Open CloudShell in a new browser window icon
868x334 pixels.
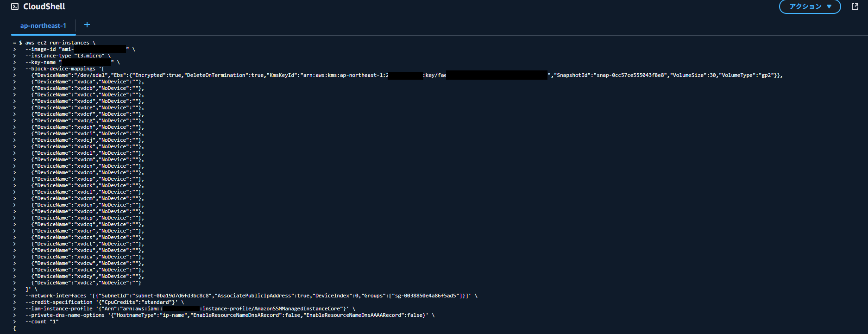[855, 6]
